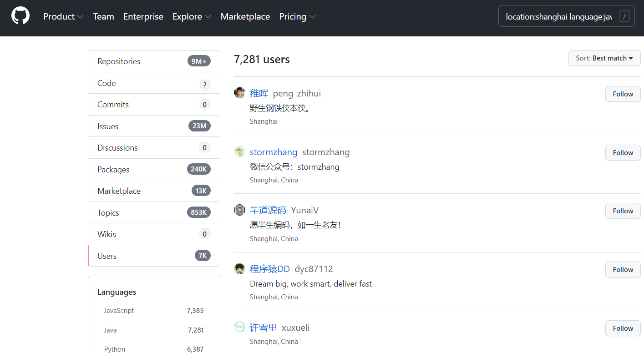Click the 853K Topics count badge
Screen dimensions: 644x353
pos(199,212)
